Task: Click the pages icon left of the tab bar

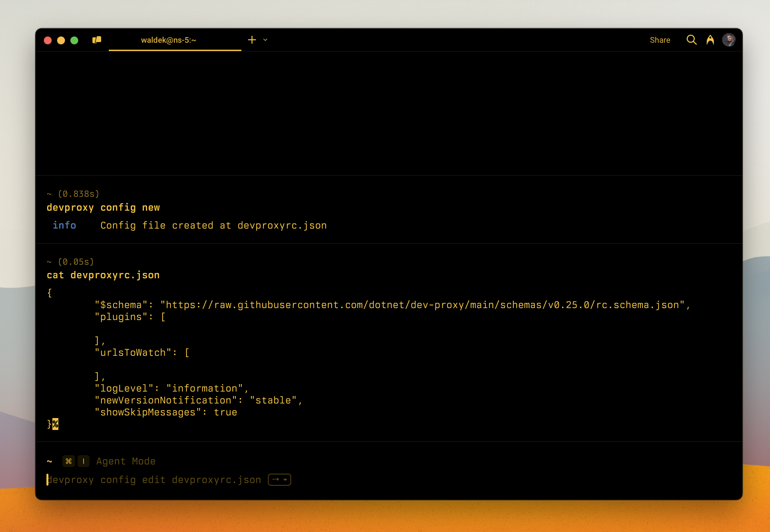Action: (96, 40)
